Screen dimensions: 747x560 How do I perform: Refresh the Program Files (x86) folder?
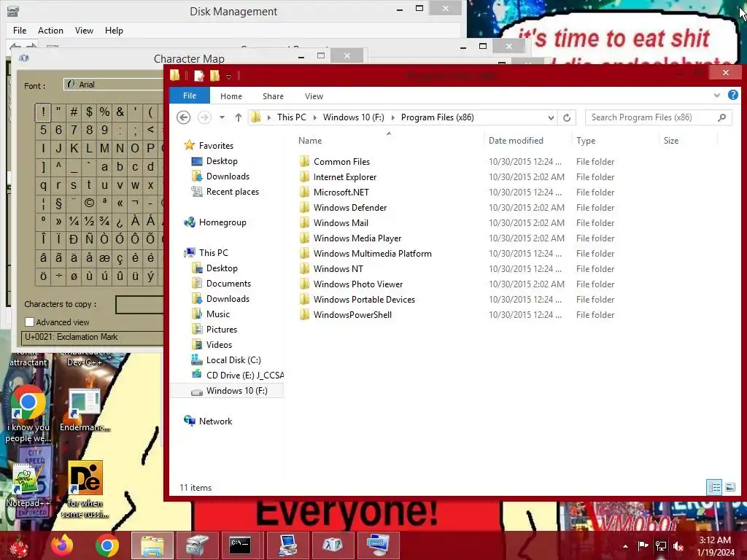click(566, 117)
